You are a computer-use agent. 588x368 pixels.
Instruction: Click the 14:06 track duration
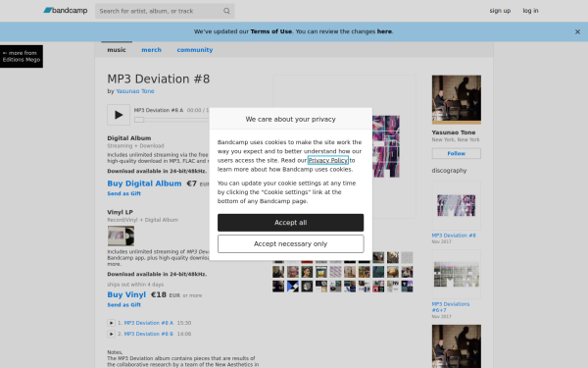pyautogui.click(x=184, y=334)
